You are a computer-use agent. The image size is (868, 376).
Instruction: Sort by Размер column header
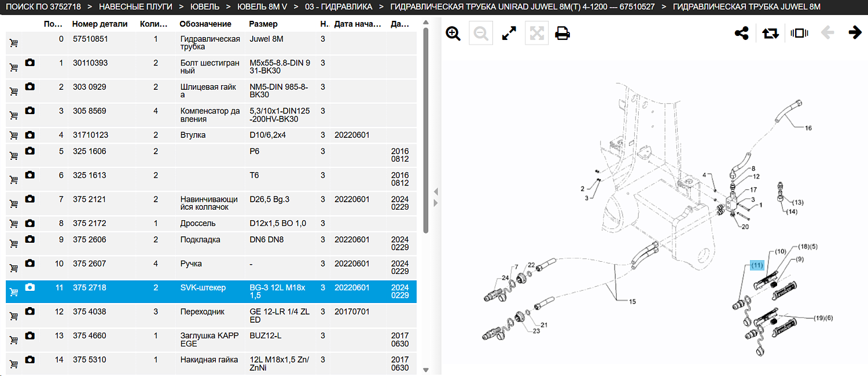pyautogui.click(x=263, y=24)
